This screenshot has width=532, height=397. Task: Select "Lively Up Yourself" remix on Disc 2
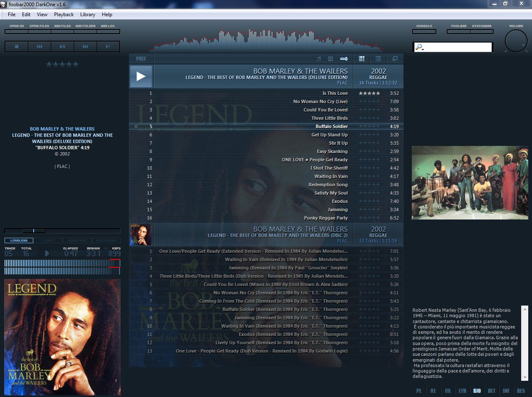pyautogui.click(x=266, y=343)
